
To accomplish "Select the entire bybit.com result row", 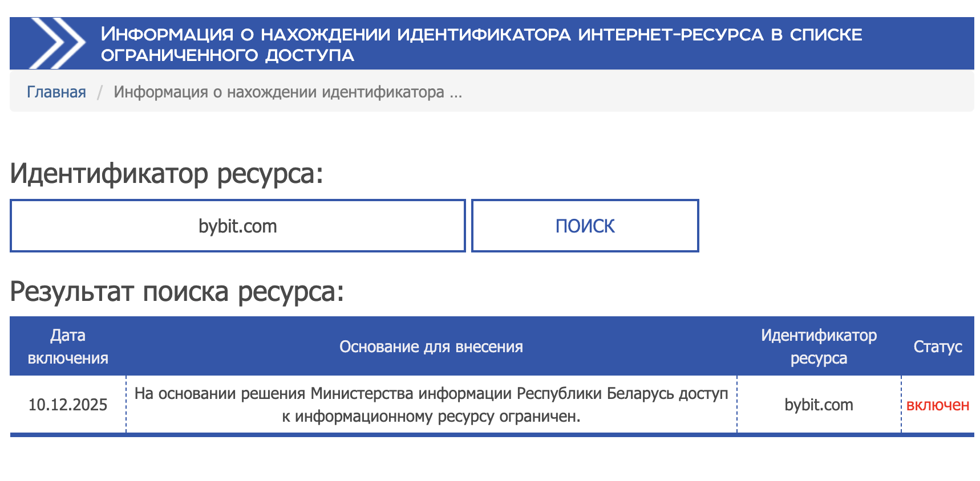I will click(x=491, y=405).
